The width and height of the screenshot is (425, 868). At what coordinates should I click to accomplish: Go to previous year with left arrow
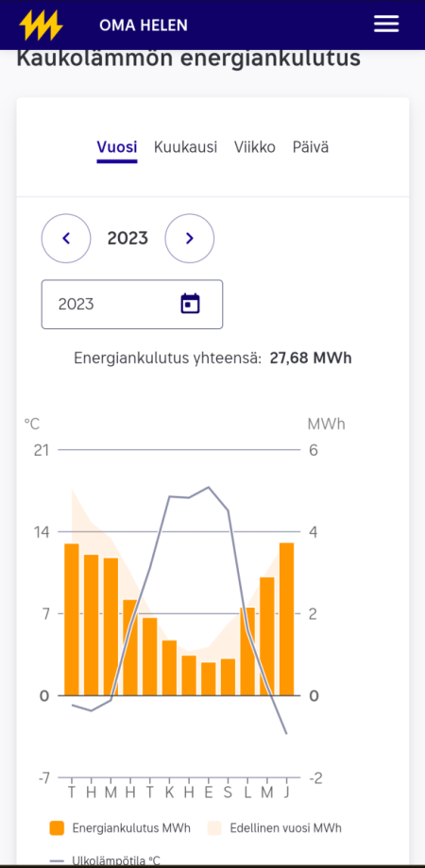tap(66, 238)
